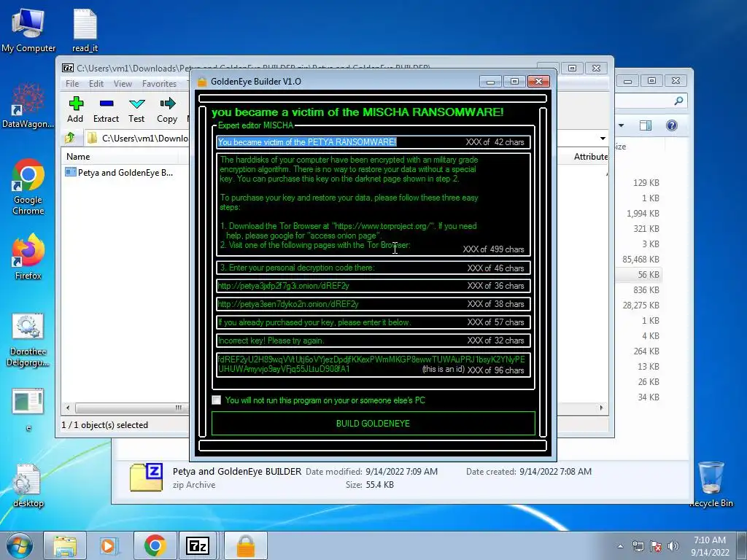Click the 'Enter your personal decryption code' field
This screenshot has width=747, height=560.
tap(373, 268)
